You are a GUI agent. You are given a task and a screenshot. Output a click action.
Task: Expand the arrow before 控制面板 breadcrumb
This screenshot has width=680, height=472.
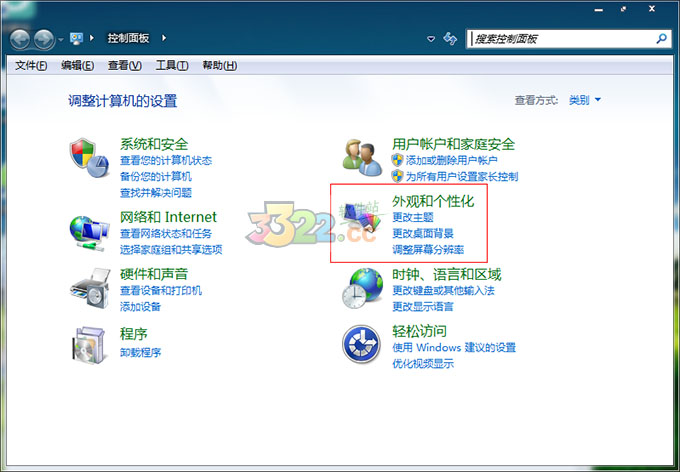92,38
